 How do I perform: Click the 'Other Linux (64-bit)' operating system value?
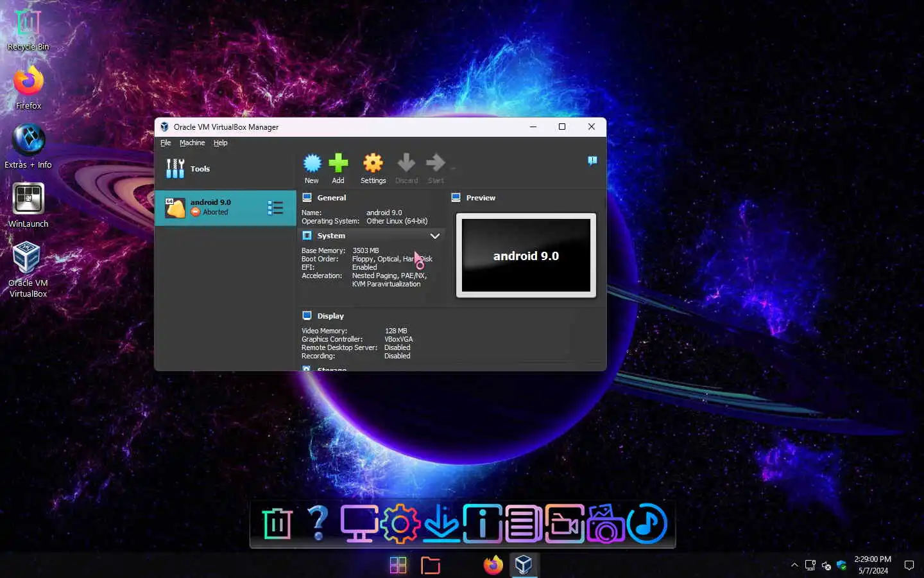point(397,221)
